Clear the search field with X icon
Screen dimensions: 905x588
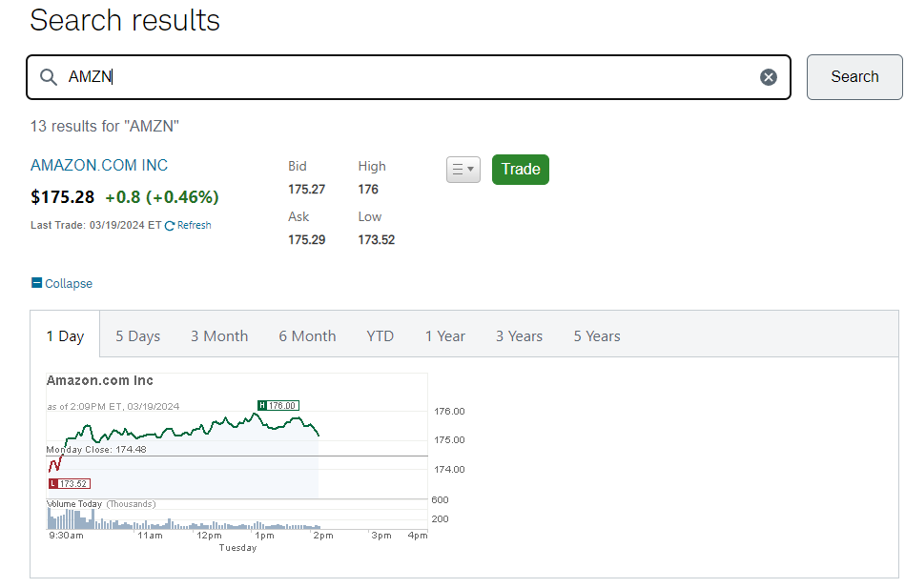[769, 77]
